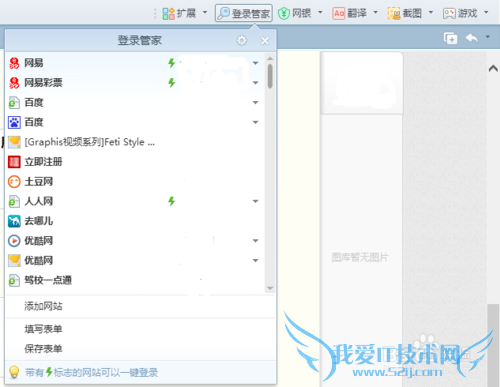Open dropdown next to undo arrow

pos(488,36)
